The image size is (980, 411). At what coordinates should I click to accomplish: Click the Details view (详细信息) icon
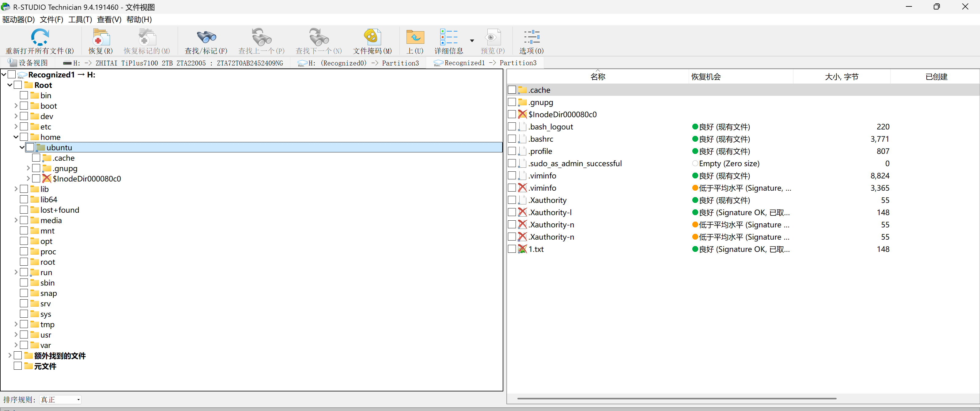448,37
